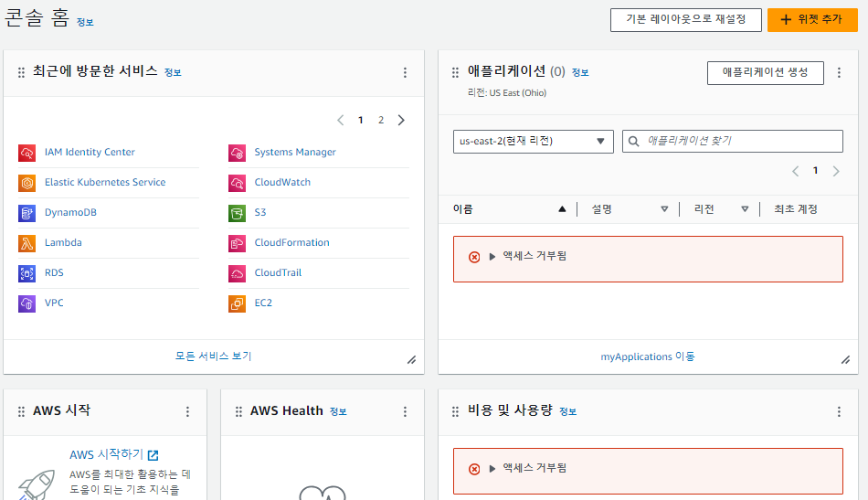Viewport: 868px width, 500px height.
Task: Open the 최근에 방문한 서비스 widget options menu
Action: pyautogui.click(x=405, y=72)
